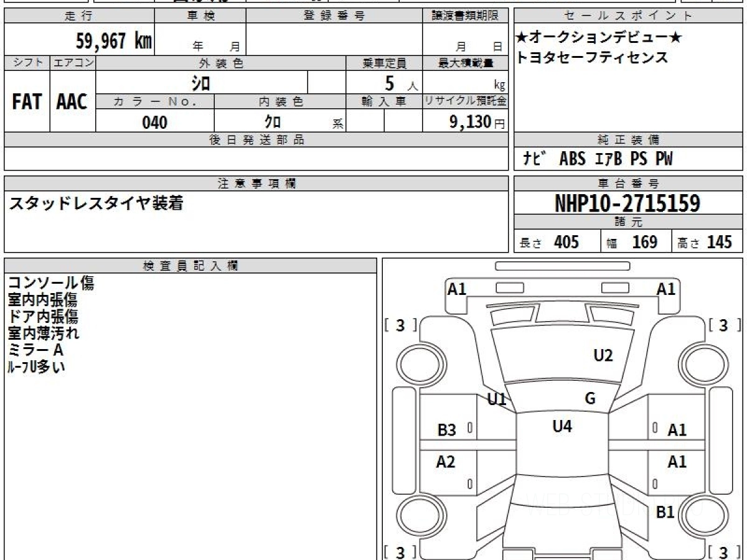
Task: Click the ドア内張傷 inspector note
Action: coord(43,317)
